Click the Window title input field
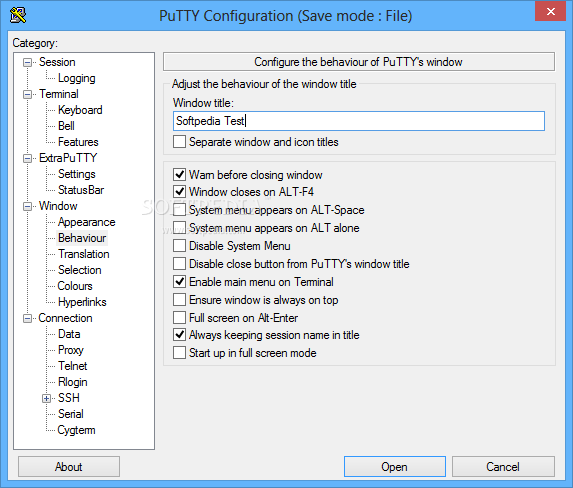The image size is (573, 488). (x=358, y=121)
